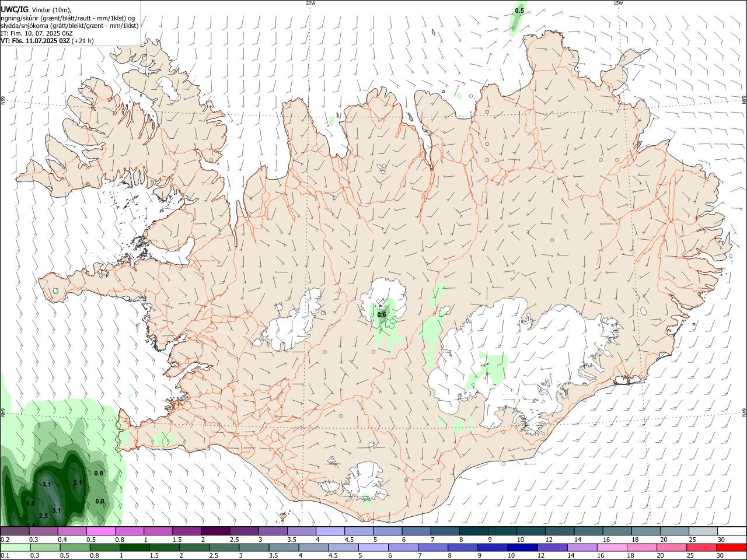Click darkest green swatch labeled 1 in lower row

(134, 547)
